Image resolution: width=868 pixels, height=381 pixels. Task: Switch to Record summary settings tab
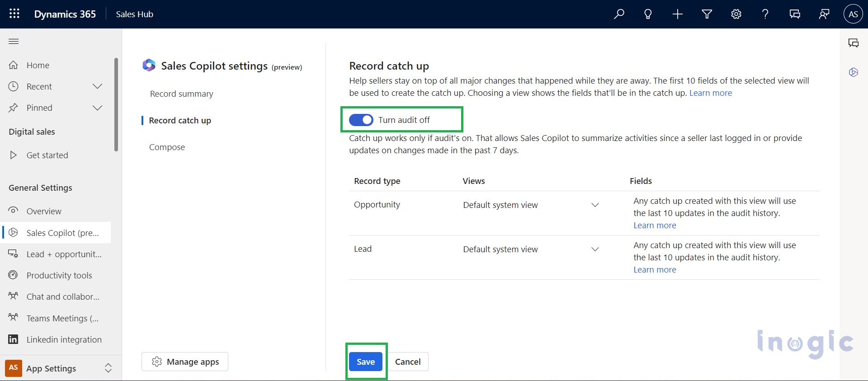181,94
